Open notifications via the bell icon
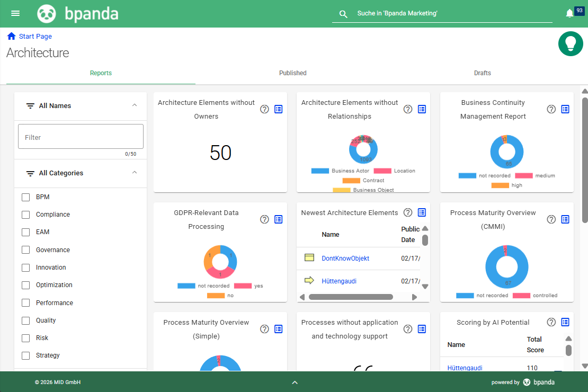588x392 pixels. click(x=569, y=13)
